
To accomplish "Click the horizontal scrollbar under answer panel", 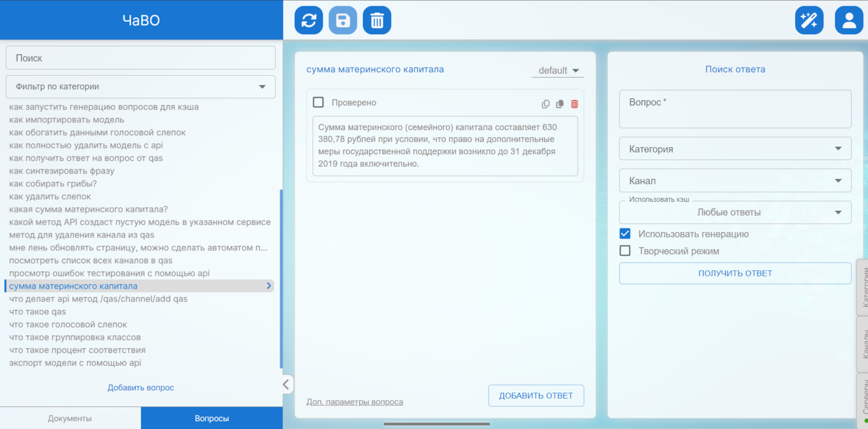I will 436,424.
